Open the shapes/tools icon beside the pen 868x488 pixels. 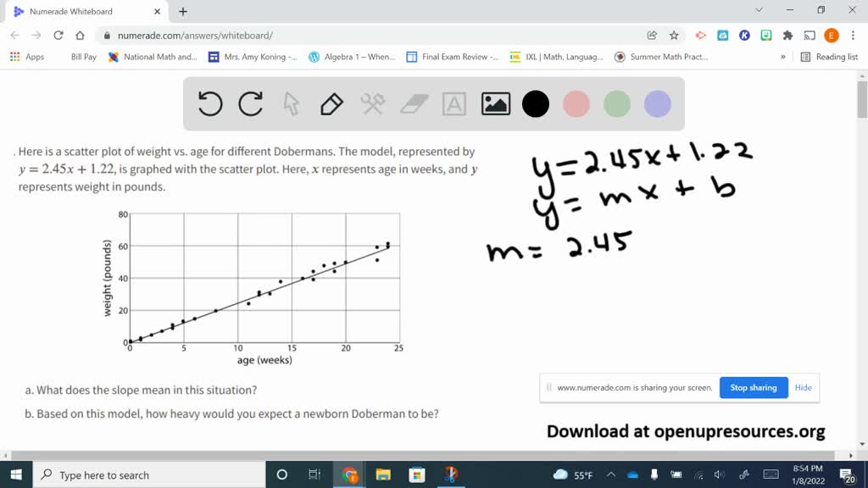(x=371, y=103)
